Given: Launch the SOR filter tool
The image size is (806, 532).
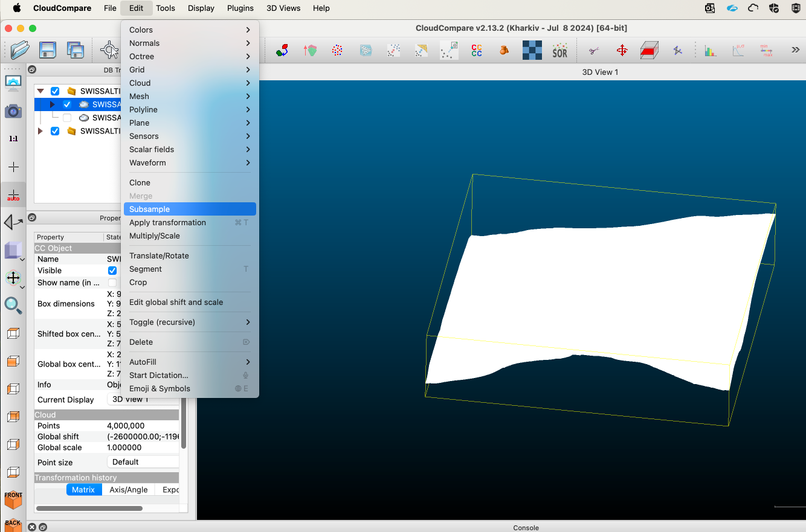Looking at the screenshot, I should [x=560, y=51].
